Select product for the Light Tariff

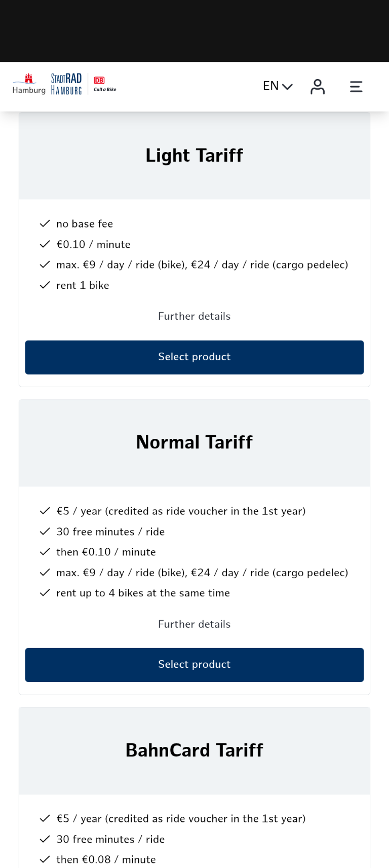click(x=194, y=357)
